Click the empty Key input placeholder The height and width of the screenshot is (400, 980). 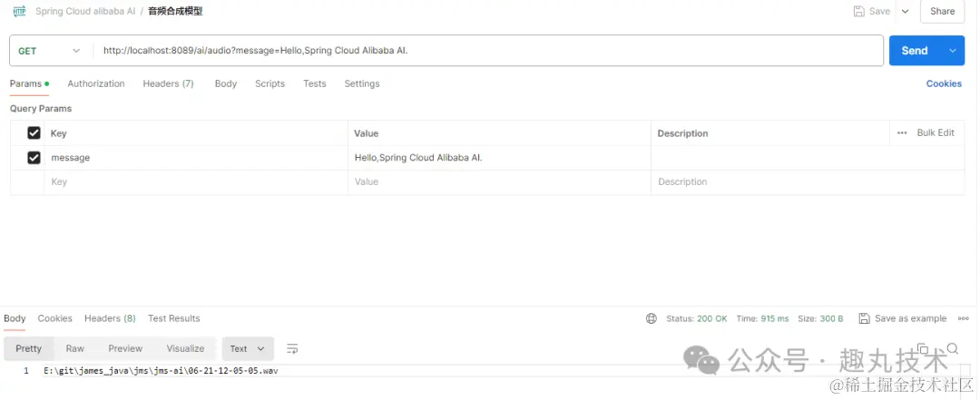(196, 182)
